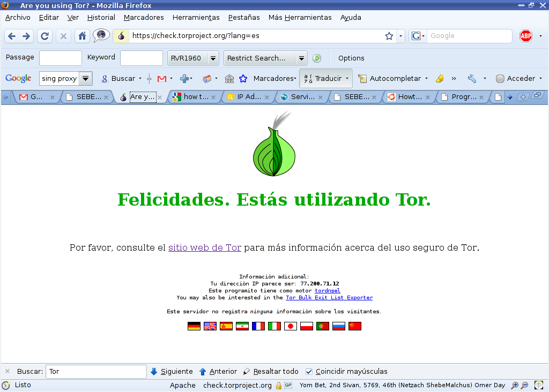Click the Google search box
549x392 pixels.
pyautogui.click(x=469, y=36)
